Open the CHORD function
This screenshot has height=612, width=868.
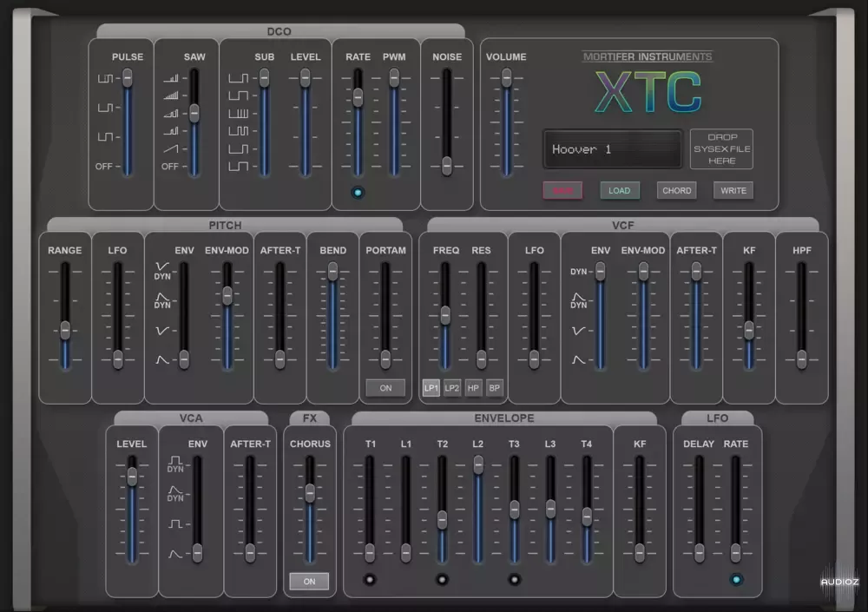click(676, 190)
